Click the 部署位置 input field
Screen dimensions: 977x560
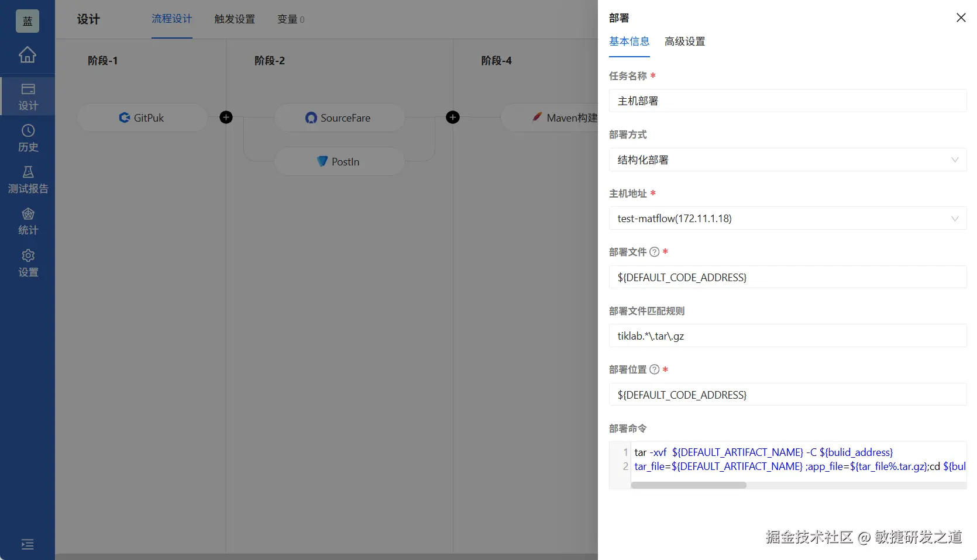pos(787,395)
